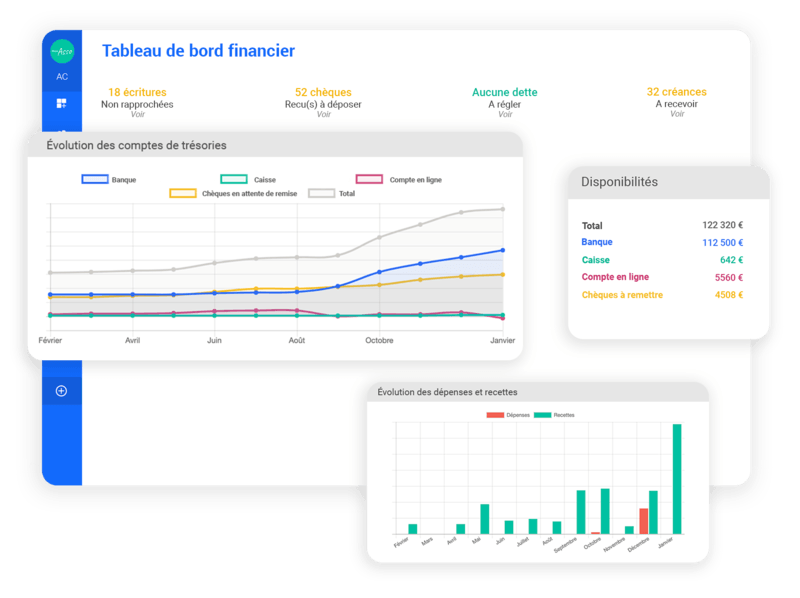This screenshot has height=598, width=800.
Task: Click the green Asso logo in sidebar
Action: click(x=62, y=51)
